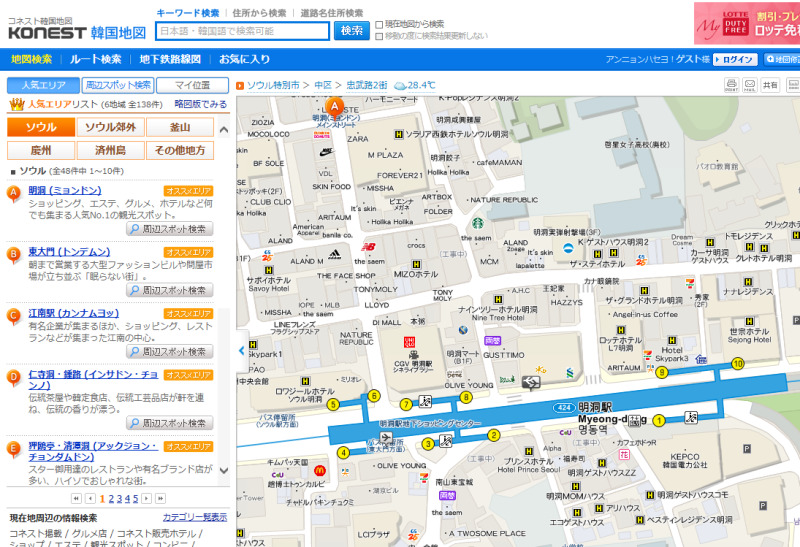The width and height of the screenshot is (800, 547).
Task: Click the print icon above the map
Action: click(x=731, y=86)
